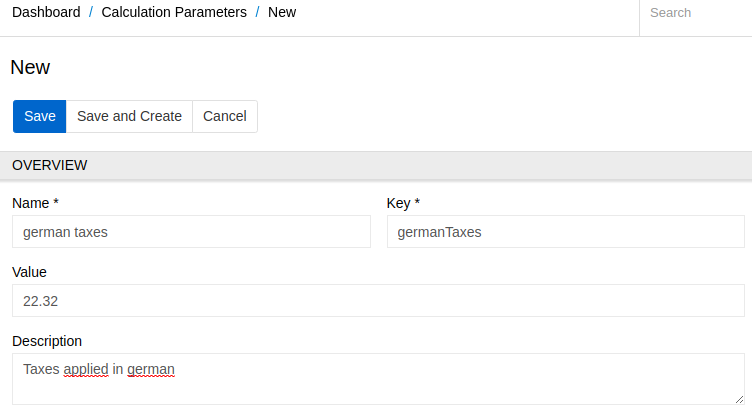Click the Value field showing 22.32

coord(378,301)
